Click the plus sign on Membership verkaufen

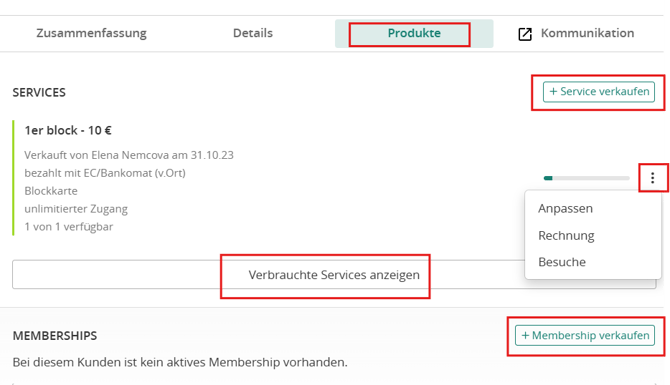tap(526, 335)
